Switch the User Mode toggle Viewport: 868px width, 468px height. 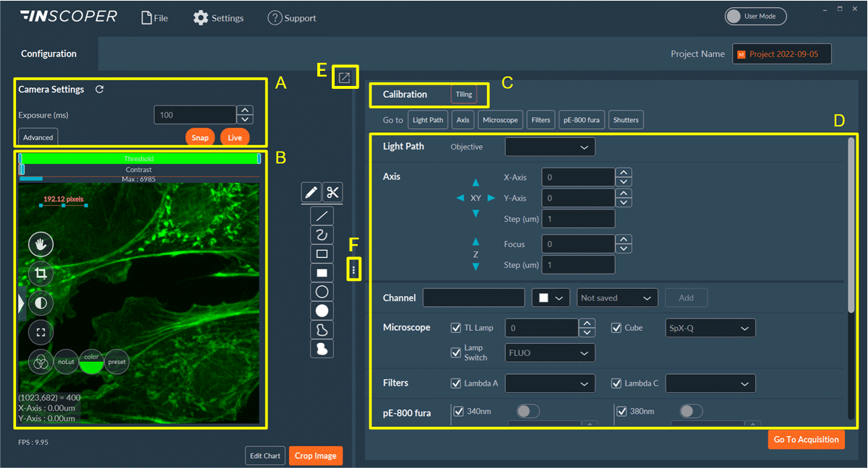tap(755, 16)
